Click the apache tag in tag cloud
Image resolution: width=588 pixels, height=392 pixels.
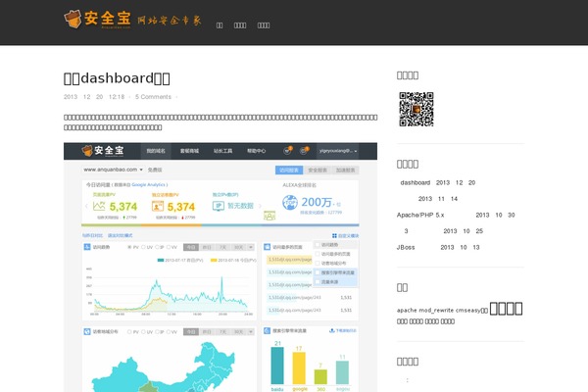click(x=407, y=311)
